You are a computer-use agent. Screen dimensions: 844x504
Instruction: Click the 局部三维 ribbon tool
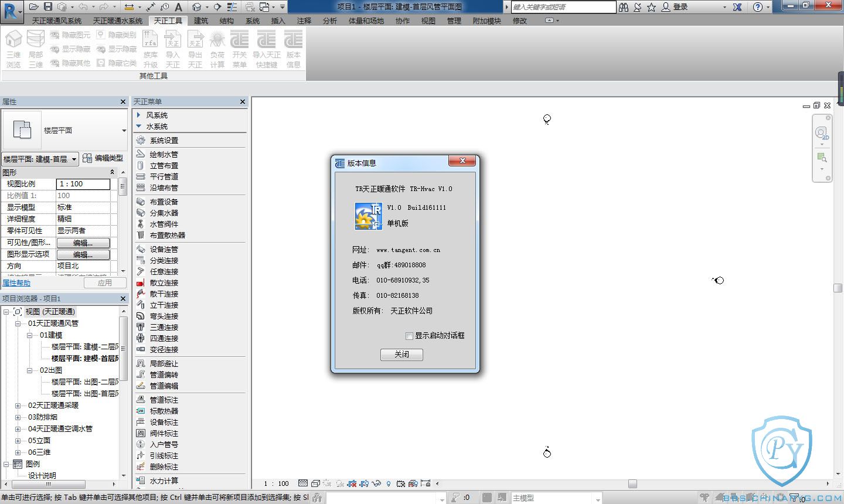36,49
